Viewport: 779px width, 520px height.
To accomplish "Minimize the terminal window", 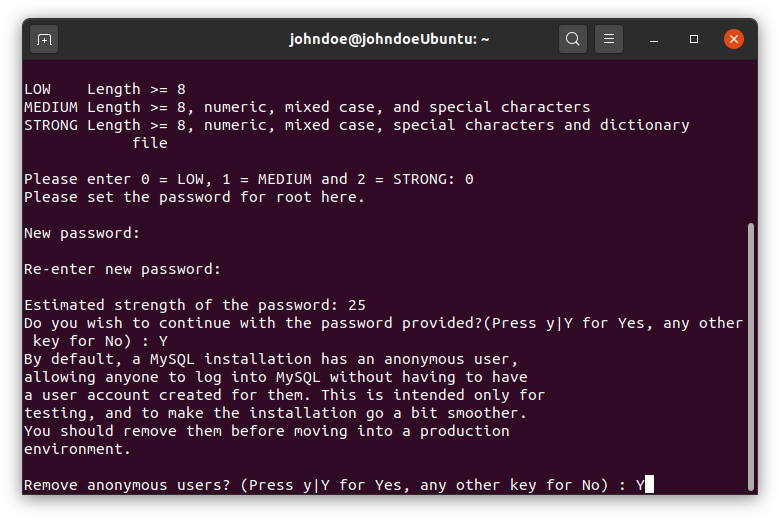I will (654, 39).
